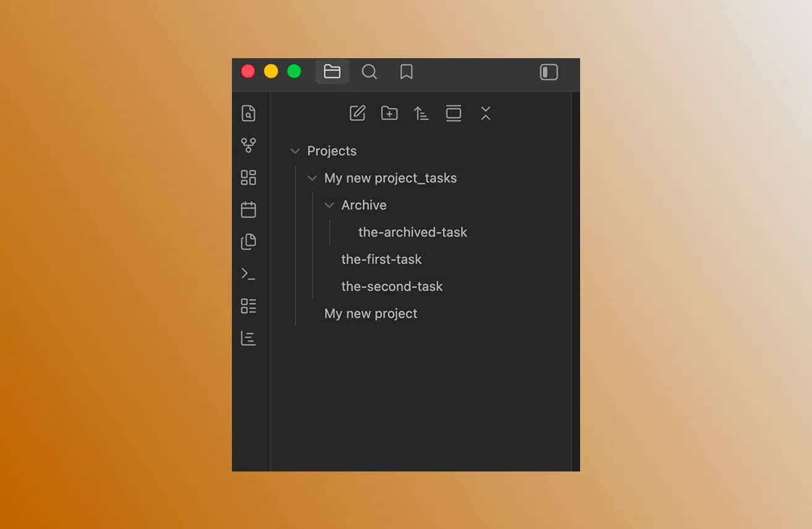Screen dimensions: 812x529
Task: Open command palette terminal icon
Action: pyautogui.click(x=248, y=274)
